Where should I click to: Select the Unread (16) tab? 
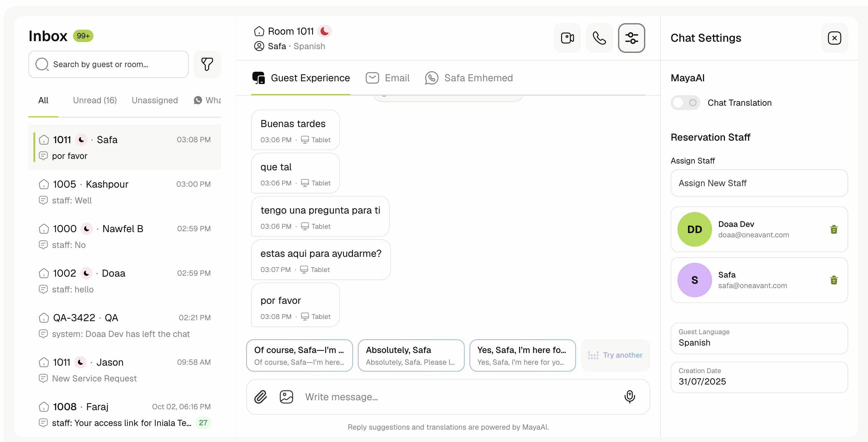pos(95,100)
